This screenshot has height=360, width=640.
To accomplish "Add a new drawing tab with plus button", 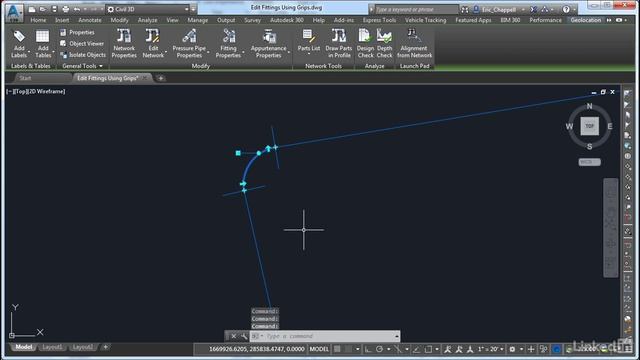I will (x=161, y=78).
